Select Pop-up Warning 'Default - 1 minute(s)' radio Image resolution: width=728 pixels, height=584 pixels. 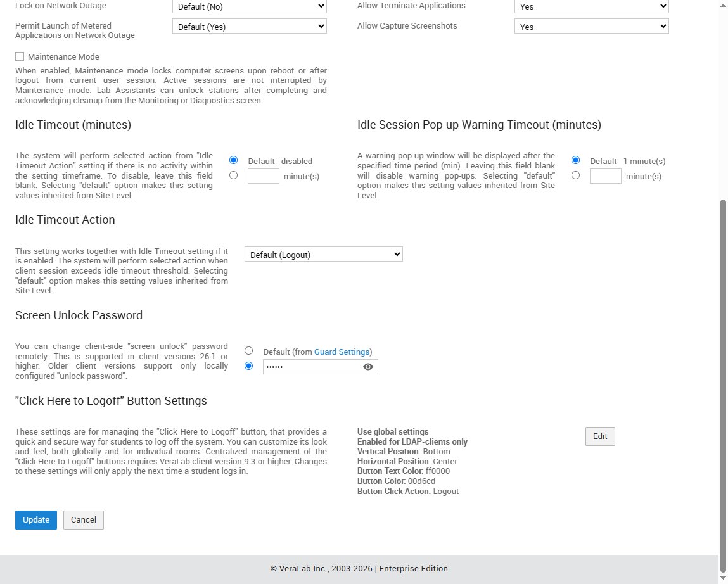(576, 160)
